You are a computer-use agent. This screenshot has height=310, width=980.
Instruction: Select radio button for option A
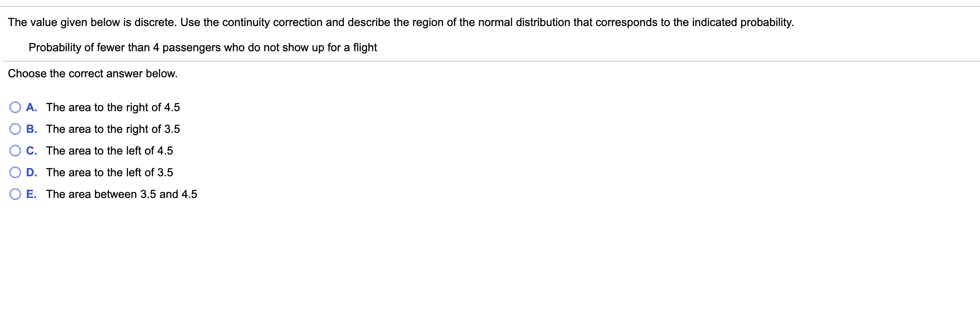tap(16, 107)
